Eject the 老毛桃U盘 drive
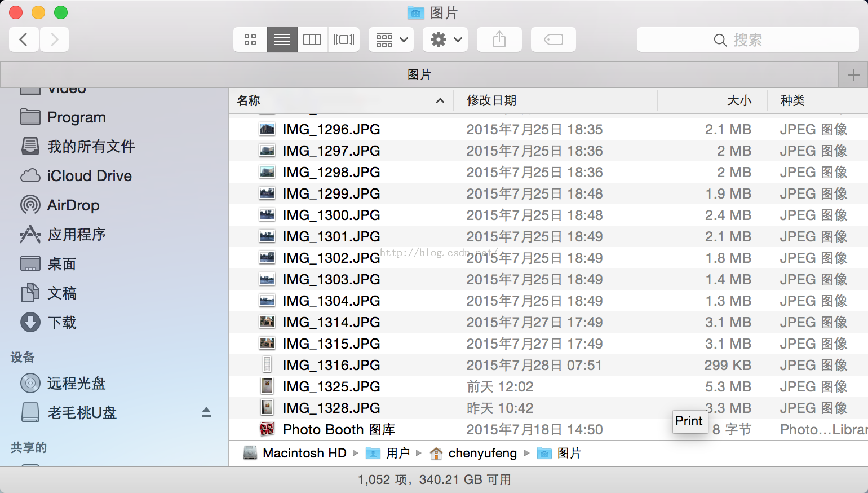This screenshot has height=493, width=868. [206, 412]
